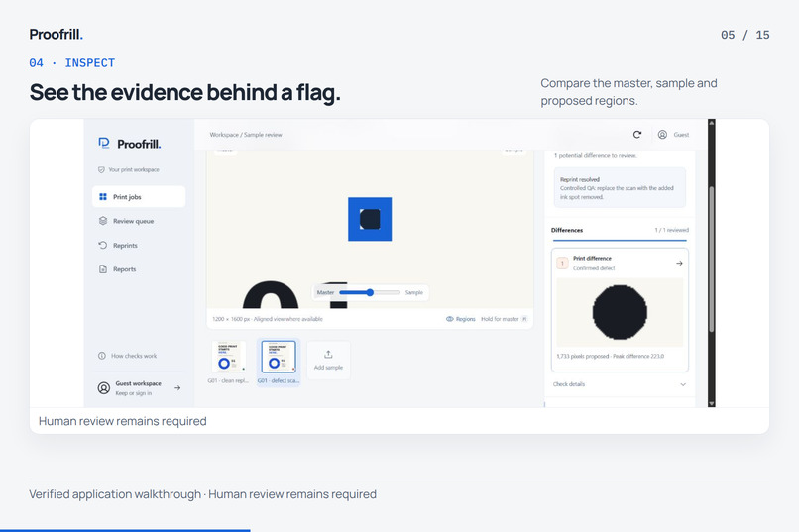Open the Reprints page
Viewport: 799px width, 532px height.
coord(139,245)
